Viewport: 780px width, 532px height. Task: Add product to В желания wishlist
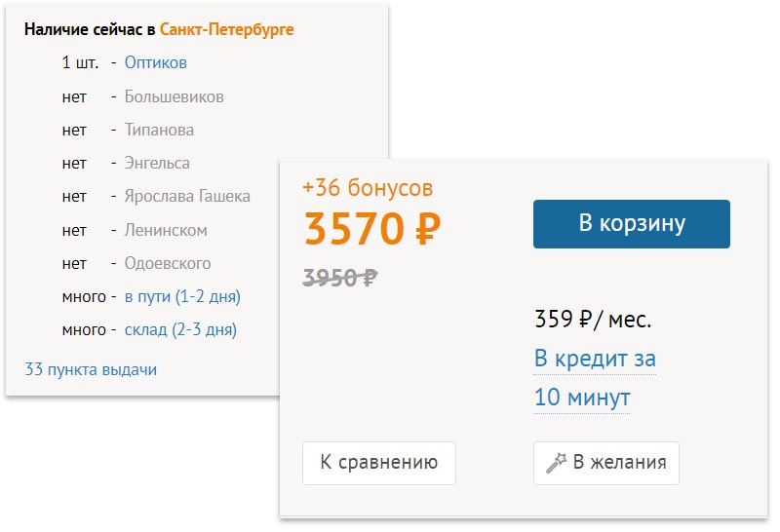click(x=605, y=463)
